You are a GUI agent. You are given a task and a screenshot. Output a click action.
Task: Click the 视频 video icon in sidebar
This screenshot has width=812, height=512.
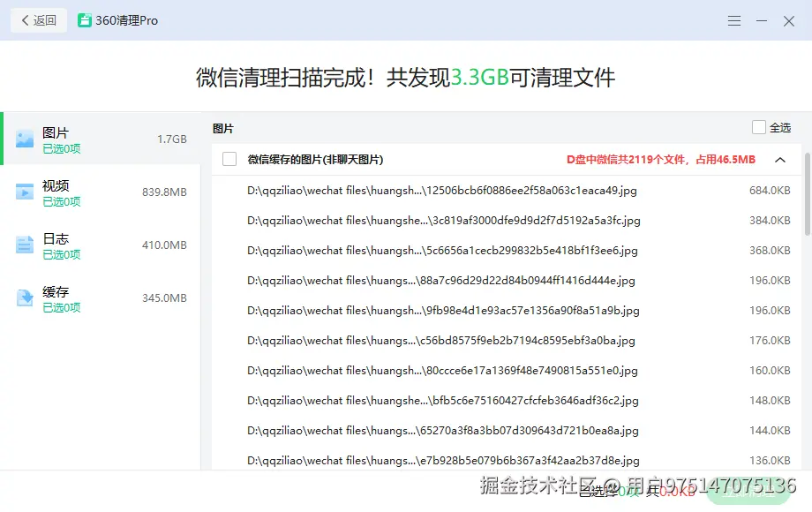click(25, 192)
